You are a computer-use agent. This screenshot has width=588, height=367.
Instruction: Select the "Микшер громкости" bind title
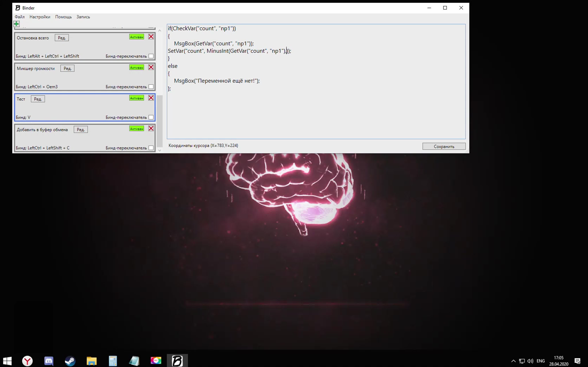(36, 68)
